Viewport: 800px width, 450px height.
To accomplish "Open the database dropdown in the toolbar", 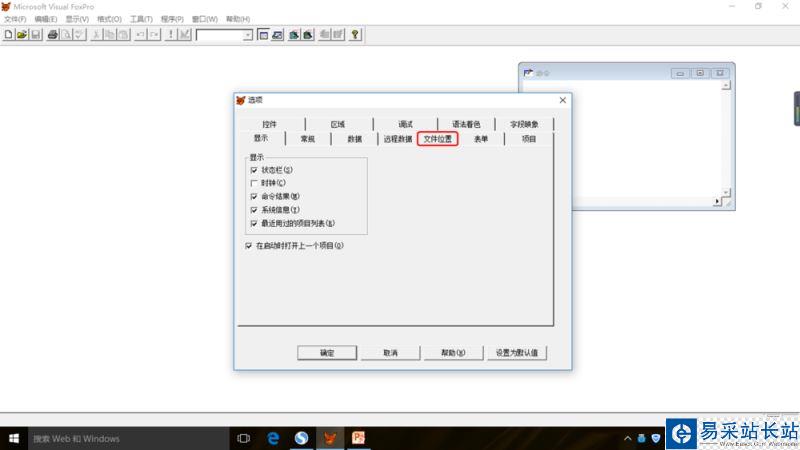I will click(x=247, y=35).
